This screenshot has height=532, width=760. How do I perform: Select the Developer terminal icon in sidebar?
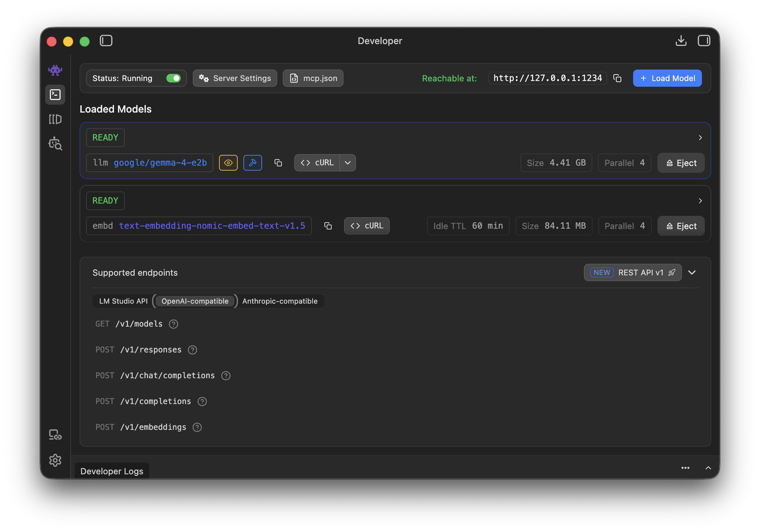point(55,95)
